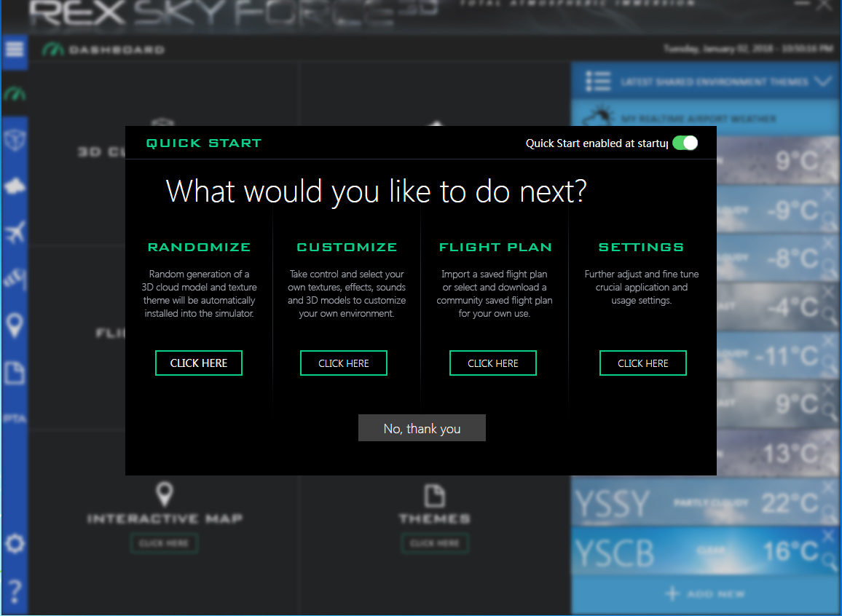The height and width of the screenshot is (616, 842).
Task: Click the -4°C weather row
Action: point(778,307)
